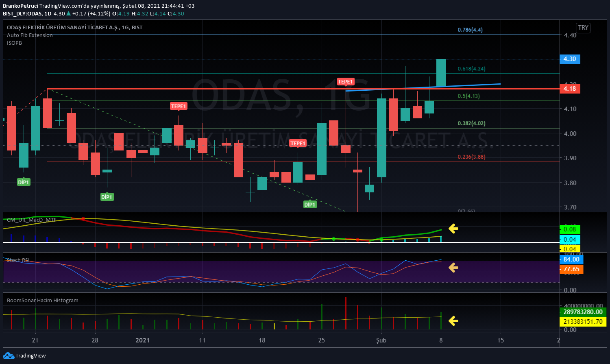This screenshot has height=364, width=610.
Task: Select the Auto Fib Extension indicator label
Action: 30,35
